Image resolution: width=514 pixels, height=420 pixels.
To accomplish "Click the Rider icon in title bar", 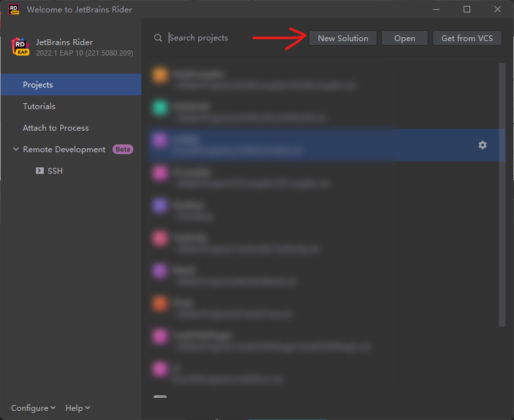I will 14,9.
